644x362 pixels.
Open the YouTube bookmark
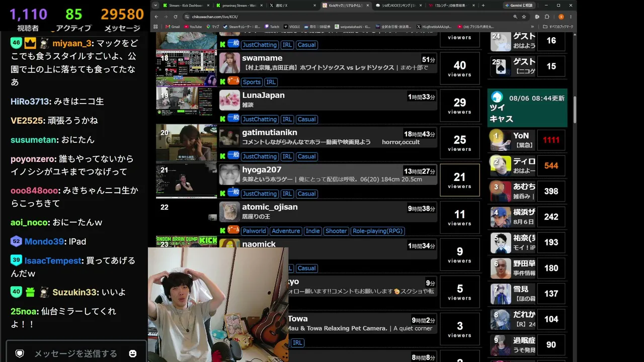point(193,27)
